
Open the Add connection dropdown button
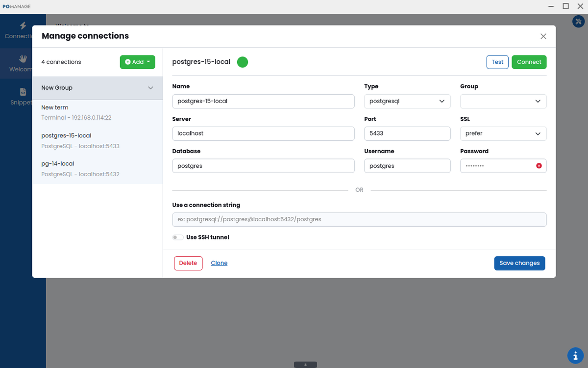point(137,62)
